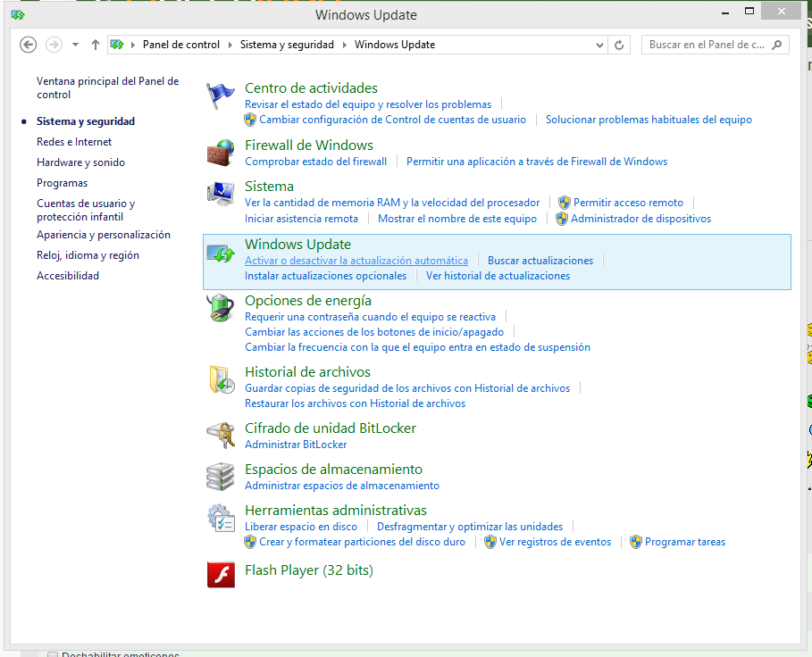Viewport: 812px width, 657px height.
Task: Click the Firewall de Windows brick wall icon
Action: 221,154
